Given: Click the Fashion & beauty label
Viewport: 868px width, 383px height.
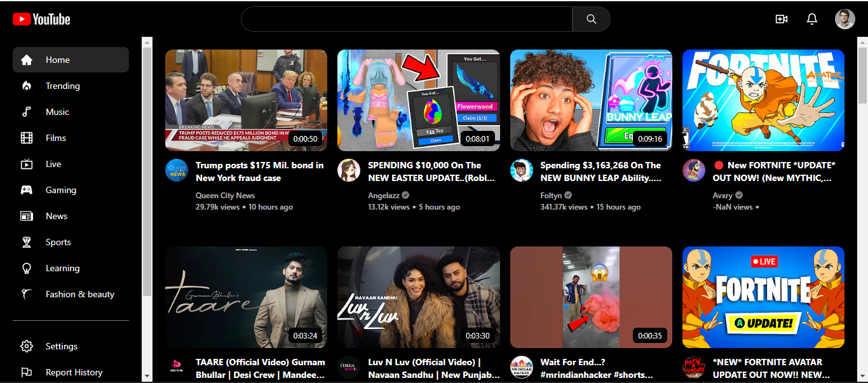Looking at the screenshot, I should pos(80,294).
